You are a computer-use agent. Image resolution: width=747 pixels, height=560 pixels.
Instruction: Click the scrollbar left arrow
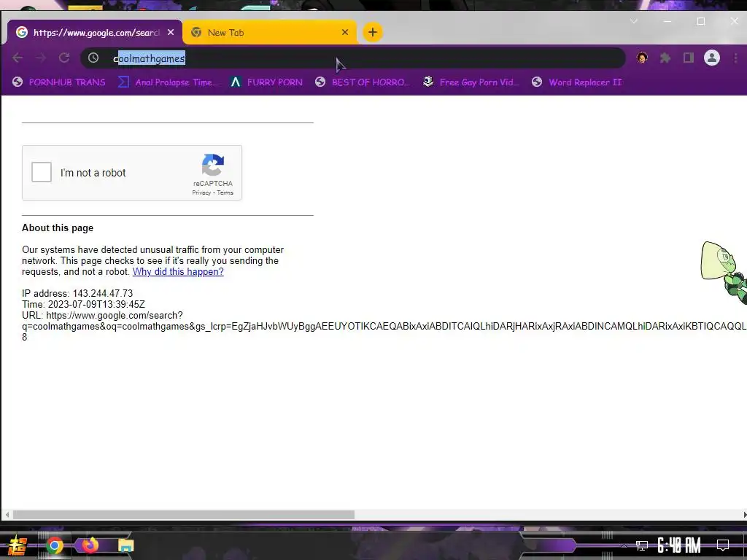tap(7, 515)
